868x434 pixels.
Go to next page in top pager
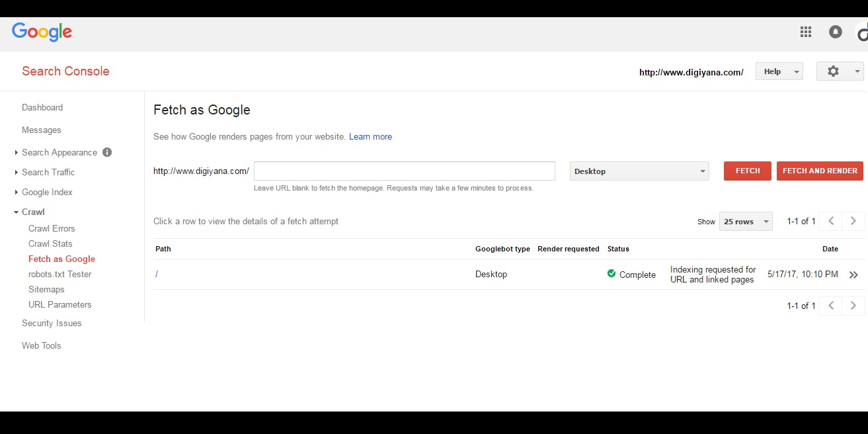pyautogui.click(x=853, y=221)
